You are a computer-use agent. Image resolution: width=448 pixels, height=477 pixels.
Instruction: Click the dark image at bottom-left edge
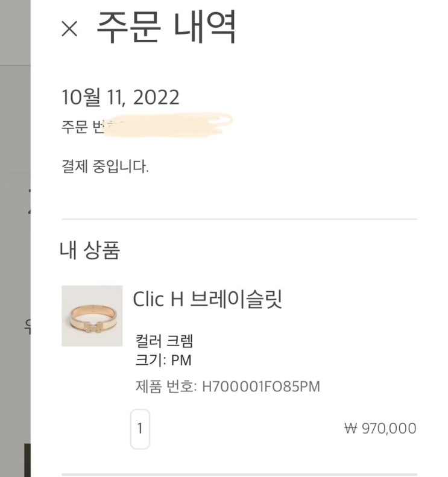[x=27, y=460]
